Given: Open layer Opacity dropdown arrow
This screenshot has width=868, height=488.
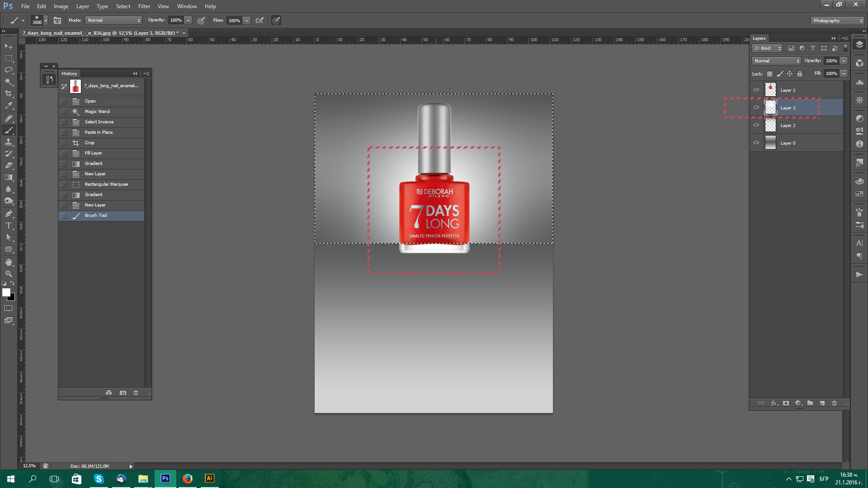Looking at the screenshot, I should [x=844, y=61].
